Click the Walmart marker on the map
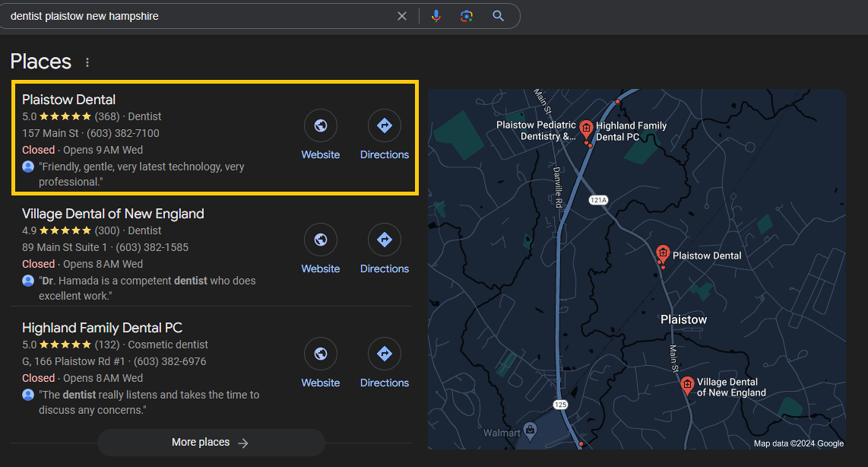The height and width of the screenshot is (467, 868). click(531, 430)
